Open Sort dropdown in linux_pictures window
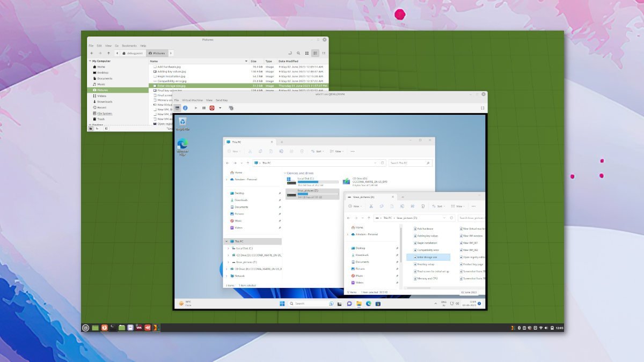Viewport: 644px width, 362px height. pos(438,206)
